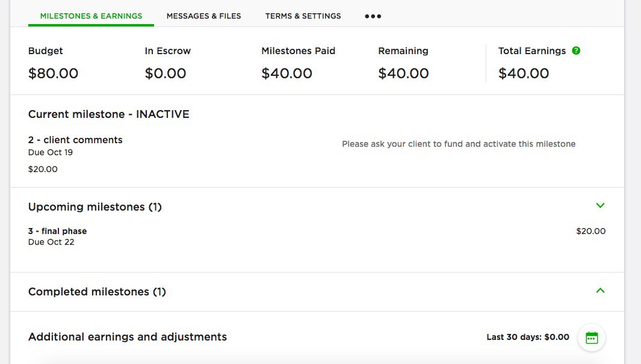Screen dimensions: 641x364
Task: Click the Upcoming milestones (1) heading
Action: click(95, 207)
